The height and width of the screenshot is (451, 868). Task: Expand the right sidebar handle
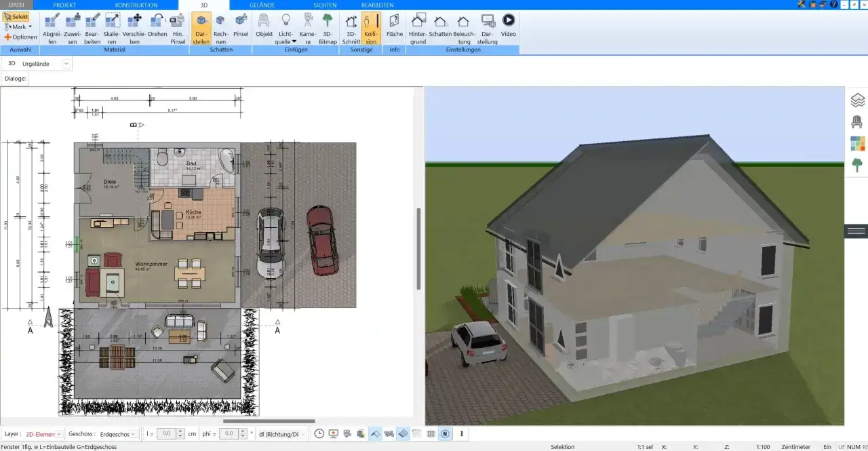click(856, 231)
